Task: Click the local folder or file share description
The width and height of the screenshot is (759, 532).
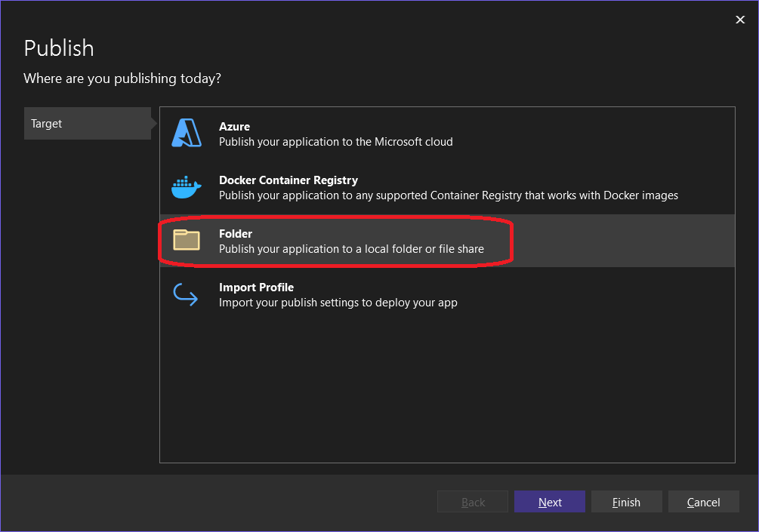Action: click(351, 249)
